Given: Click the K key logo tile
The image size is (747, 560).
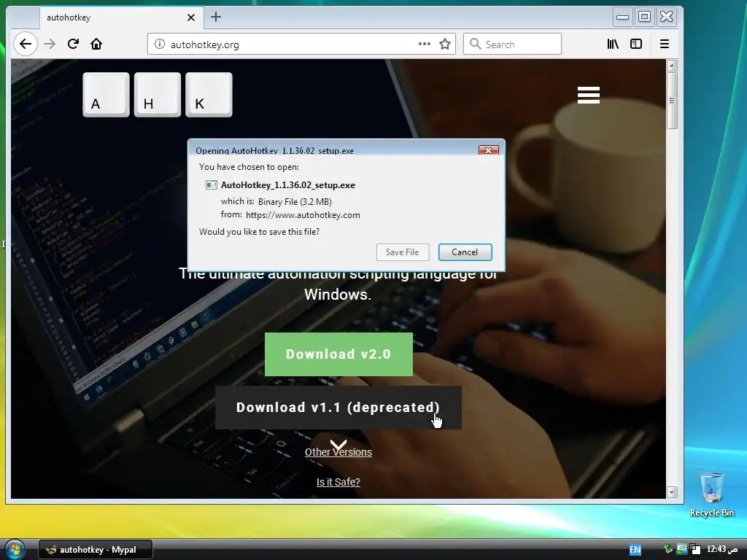Looking at the screenshot, I should coord(209,95).
